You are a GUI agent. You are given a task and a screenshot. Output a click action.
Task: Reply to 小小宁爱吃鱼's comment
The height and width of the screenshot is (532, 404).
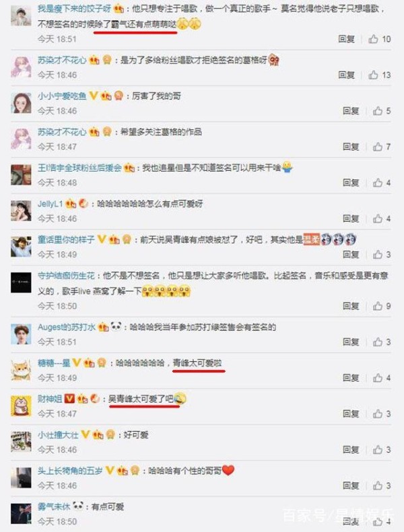click(351, 110)
